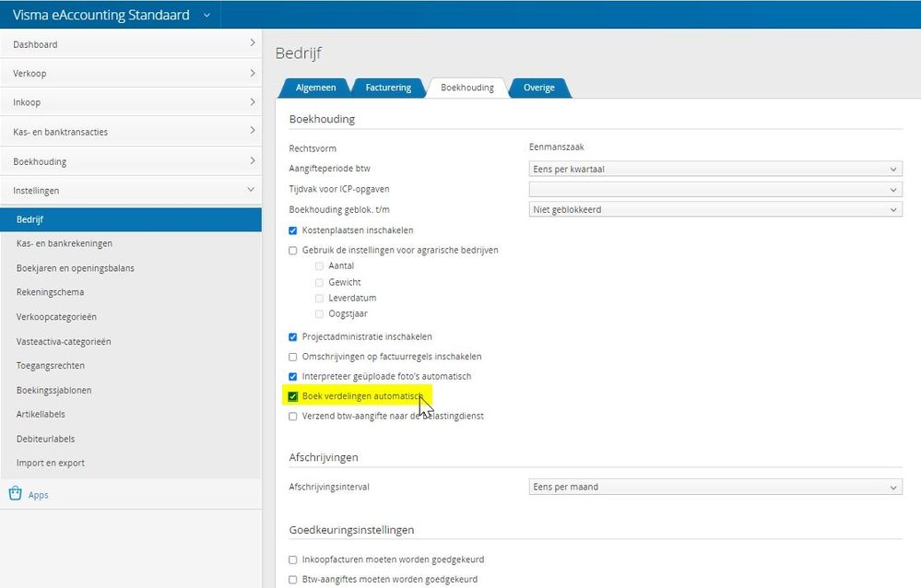The image size is (921, 588).
Task: Open the Afschrijvingsinterval dropdown
Action: click(x=715, y=487)
